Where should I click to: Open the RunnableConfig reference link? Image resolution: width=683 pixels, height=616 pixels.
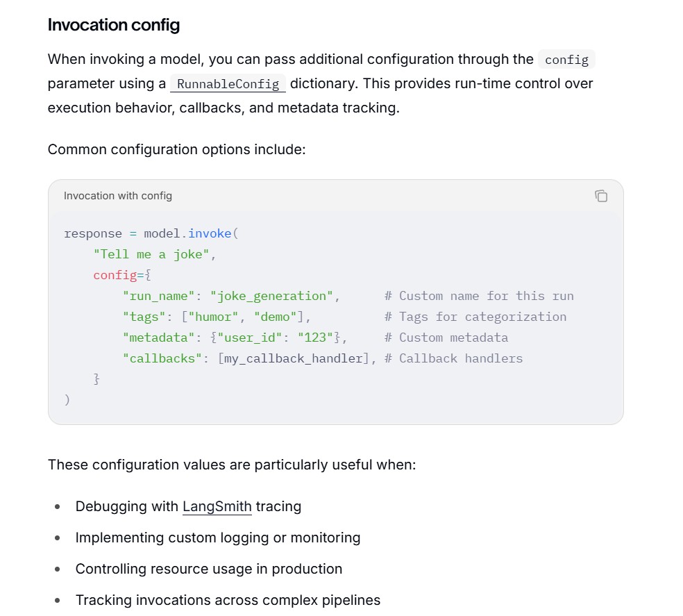point(228,84)
